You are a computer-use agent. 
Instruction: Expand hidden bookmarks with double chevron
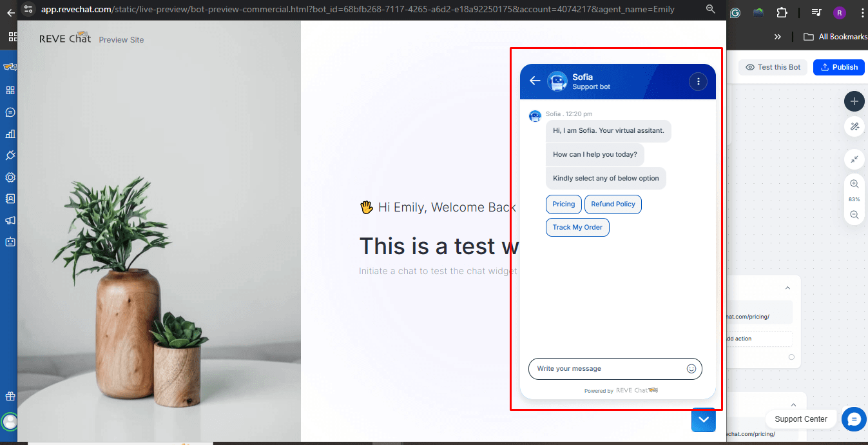pos(778,37)
